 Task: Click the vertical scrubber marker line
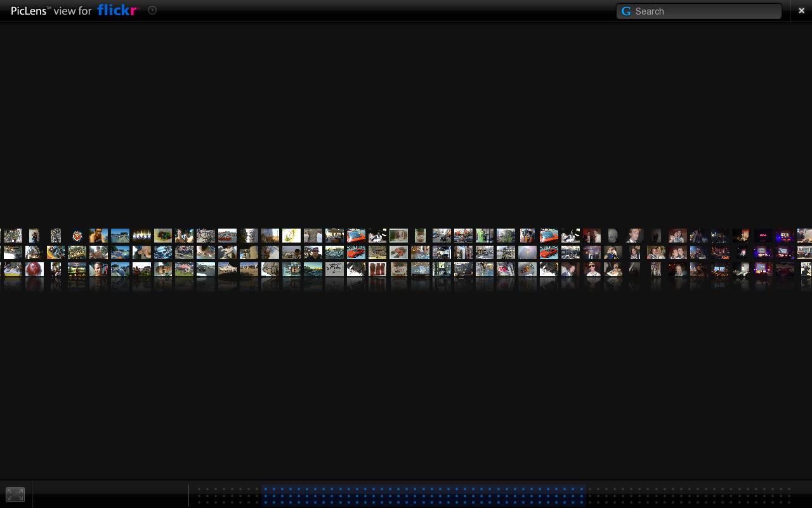188,494
